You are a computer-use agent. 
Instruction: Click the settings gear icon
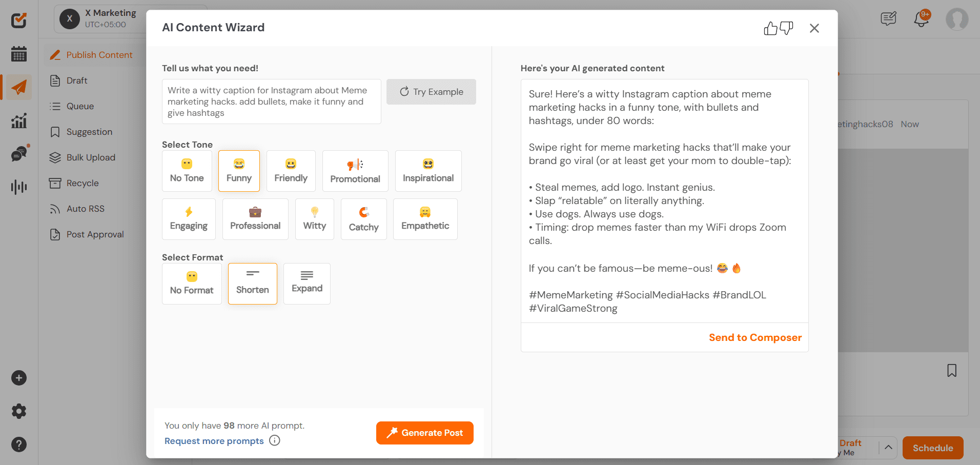(18, 411)
